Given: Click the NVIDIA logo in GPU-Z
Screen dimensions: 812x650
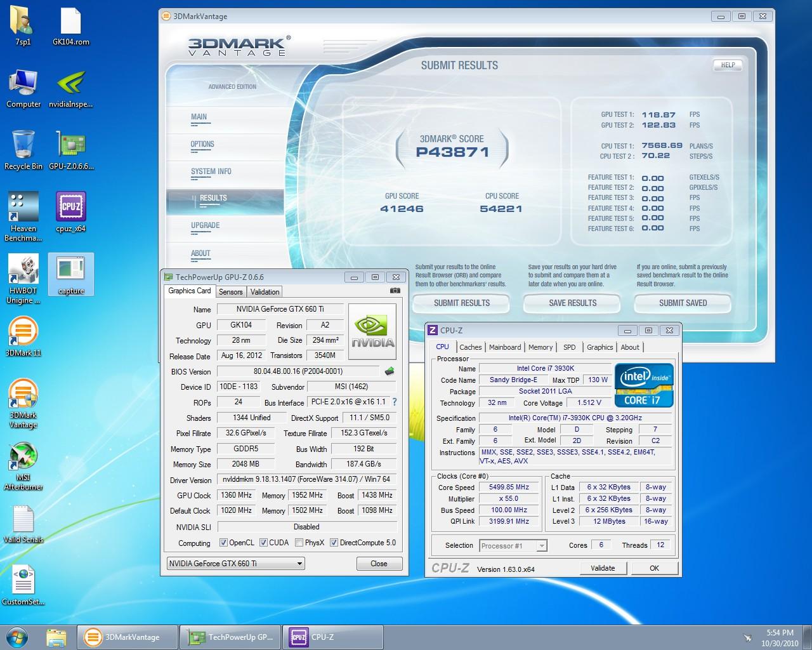Looking at the screenshot, I should (372, 332).
